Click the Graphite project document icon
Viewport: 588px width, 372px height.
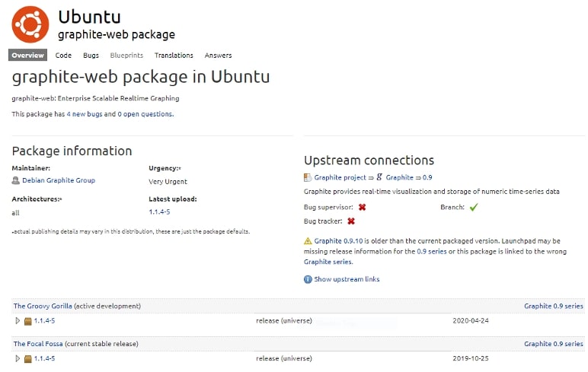coord(308,177)
